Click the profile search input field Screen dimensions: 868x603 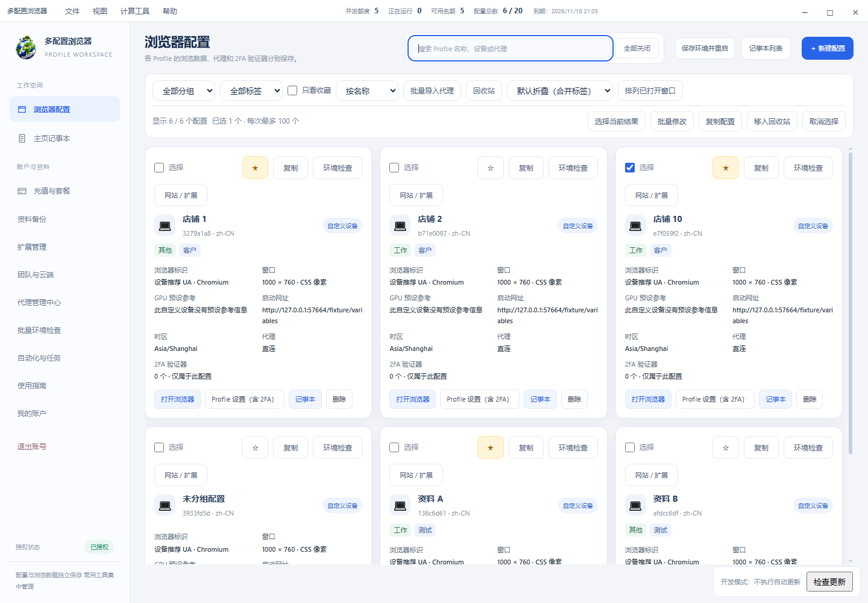point(511,48)
